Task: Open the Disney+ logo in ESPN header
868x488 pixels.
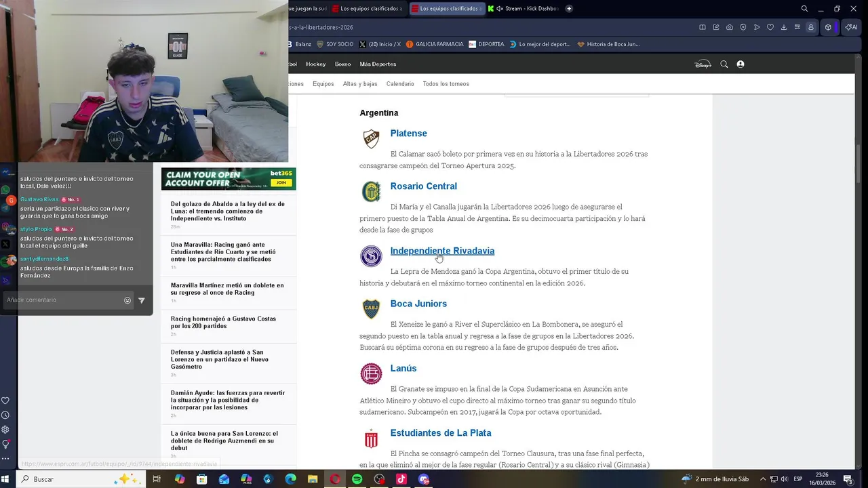Action: click(703, 64)
